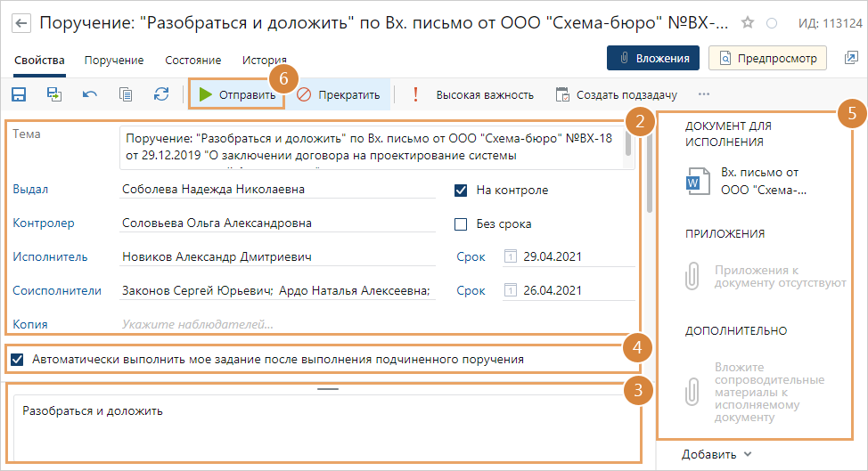Enable the Без срока checkbox
Screen dimensions: 868x471
461,223
